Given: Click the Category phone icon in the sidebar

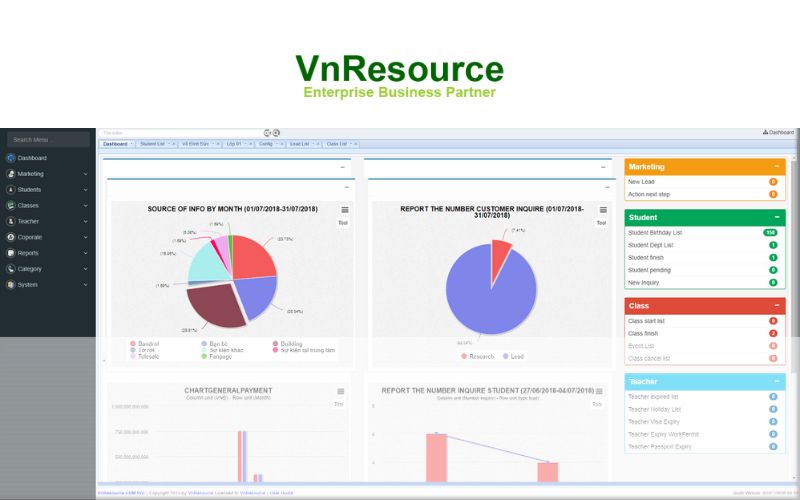Looking at the screenshot, I should click(x=11, y=269).
